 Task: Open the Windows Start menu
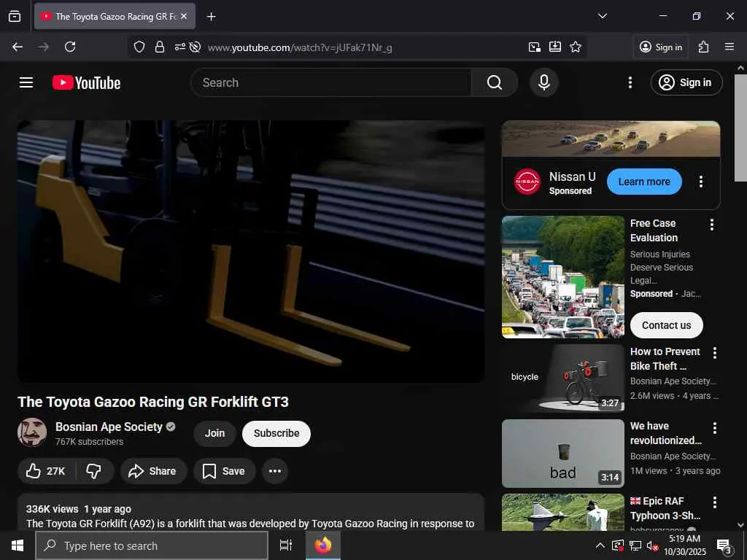(x=18, y=545)
